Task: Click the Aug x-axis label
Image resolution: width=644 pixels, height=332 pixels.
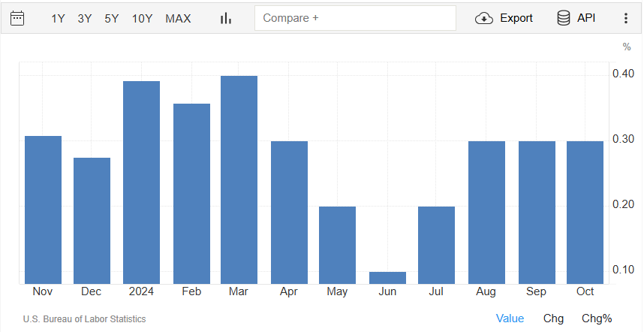Action: [x=486, y=291]
